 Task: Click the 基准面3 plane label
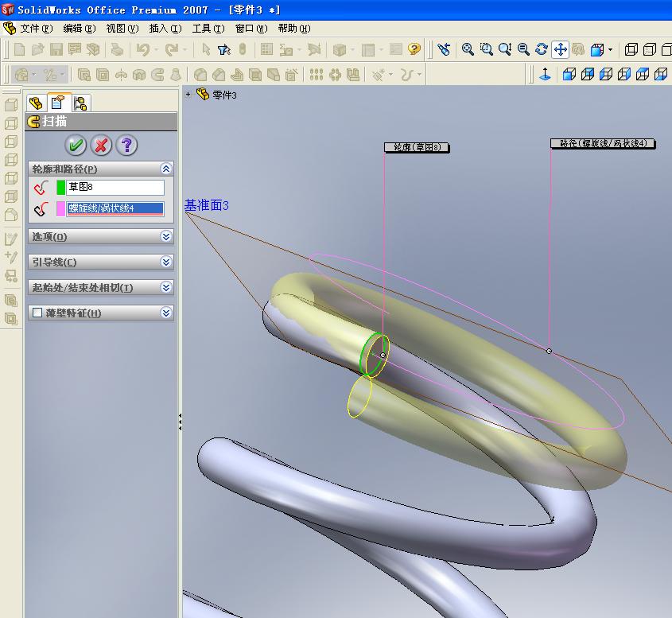click(207, 205)
